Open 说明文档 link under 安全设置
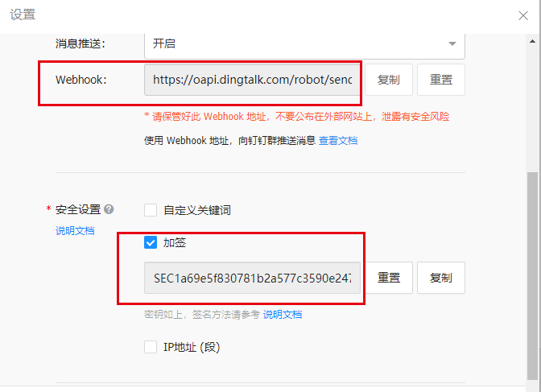This screenshot has height=392, width=541. click(x=75, y=230)
